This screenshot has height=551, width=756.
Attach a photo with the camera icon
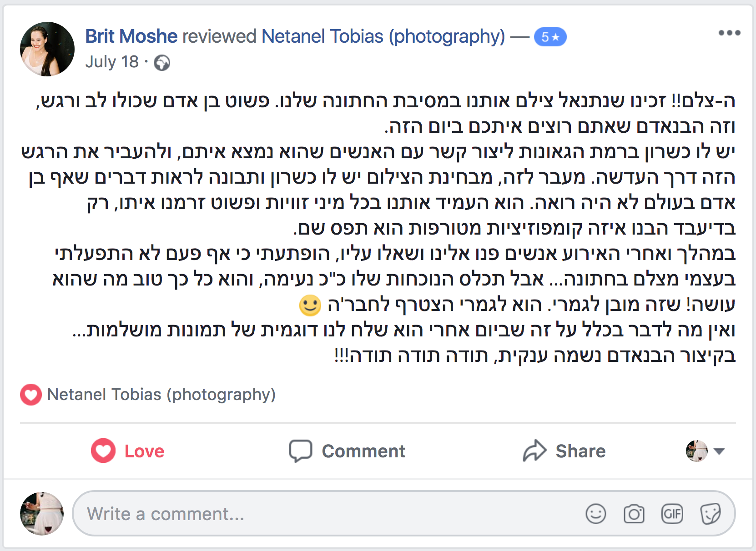point(634,514)
